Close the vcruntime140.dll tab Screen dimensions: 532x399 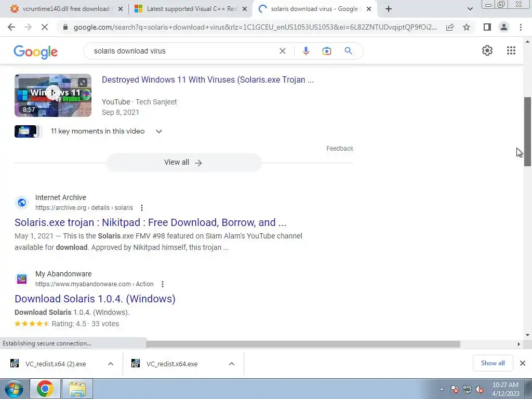tap(120, 9)
